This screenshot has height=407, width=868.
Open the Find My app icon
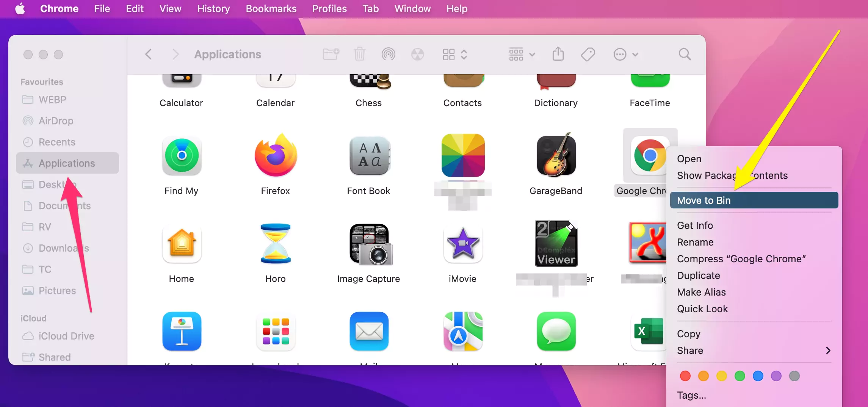point(182,156)
